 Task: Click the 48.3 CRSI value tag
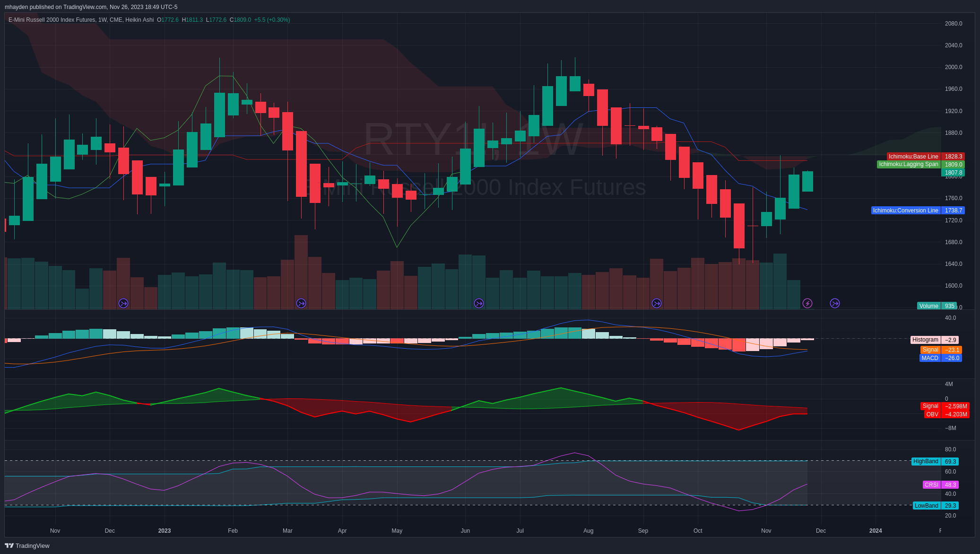(950, 485)
